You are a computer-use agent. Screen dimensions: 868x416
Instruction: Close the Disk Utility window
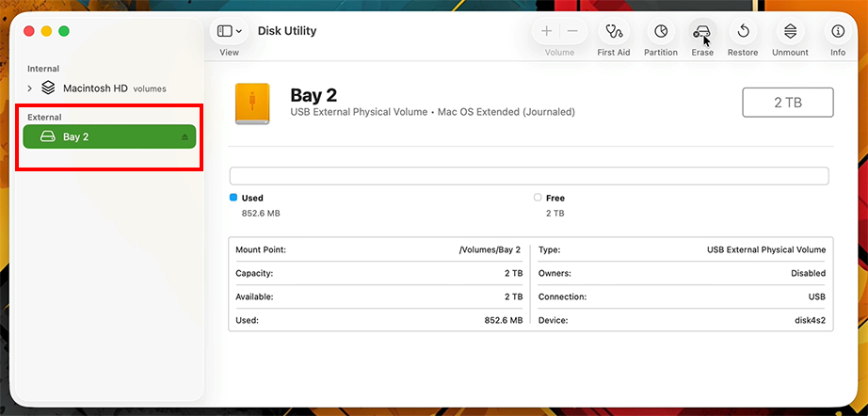(x=29, y=31)
